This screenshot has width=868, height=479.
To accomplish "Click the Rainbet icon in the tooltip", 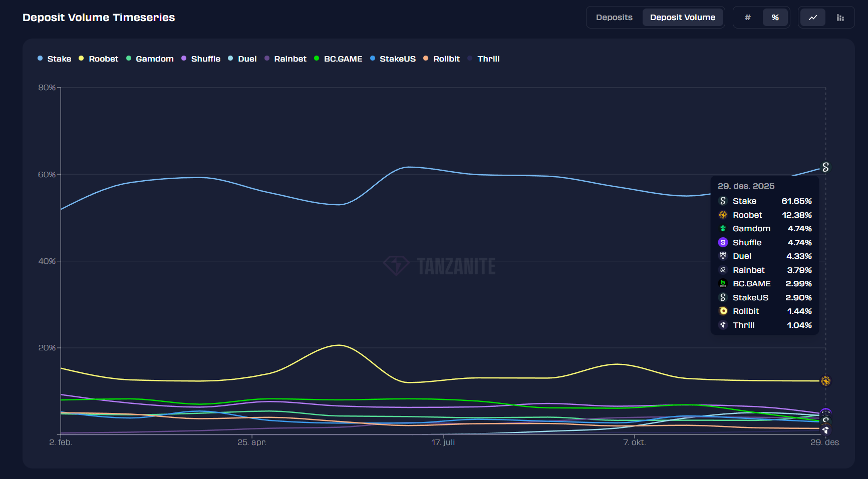I will [723, 269].
